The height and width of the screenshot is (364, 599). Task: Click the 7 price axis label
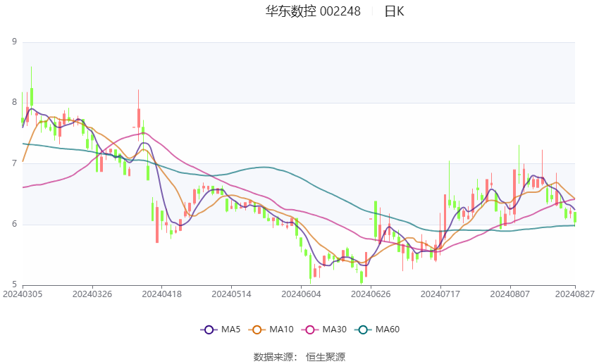click(15, 163)
